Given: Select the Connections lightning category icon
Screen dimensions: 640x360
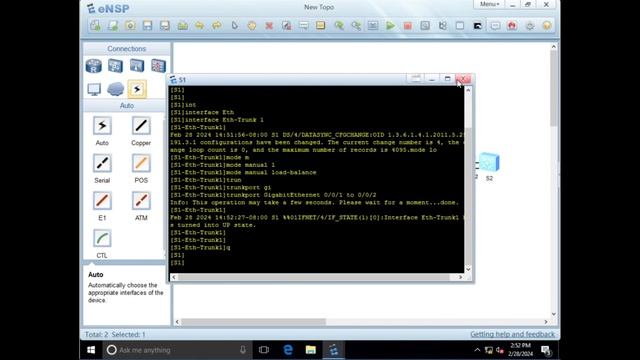Looking at the screenshot, I should click(x=137, y=89).
